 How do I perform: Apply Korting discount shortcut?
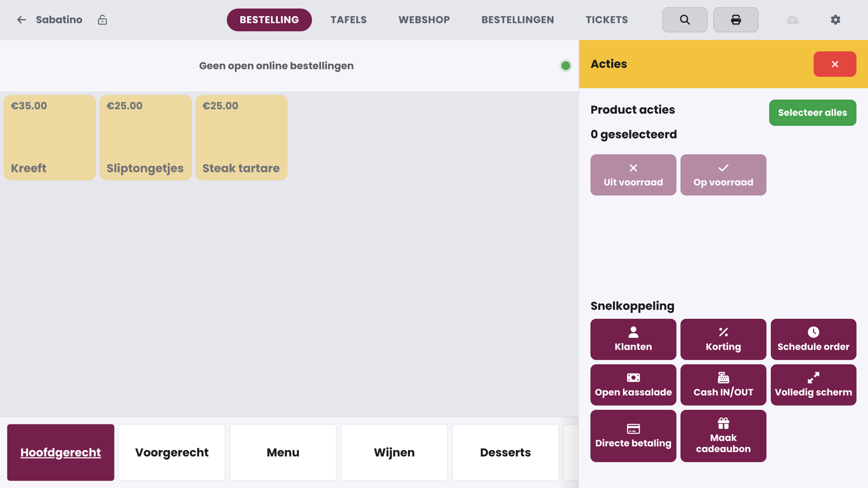(x=723, y=339)
